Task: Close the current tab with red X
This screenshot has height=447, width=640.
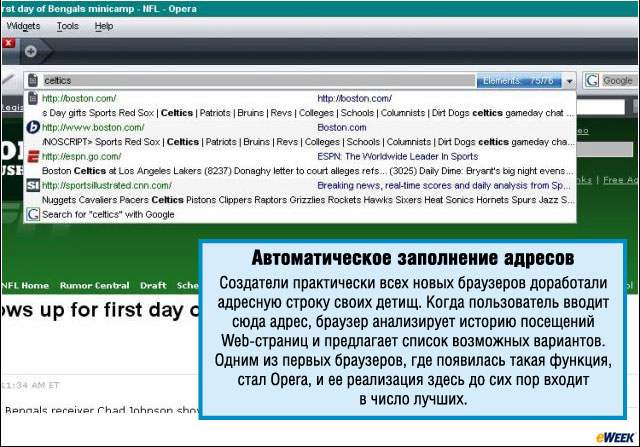Action: [x=9, y=43]
